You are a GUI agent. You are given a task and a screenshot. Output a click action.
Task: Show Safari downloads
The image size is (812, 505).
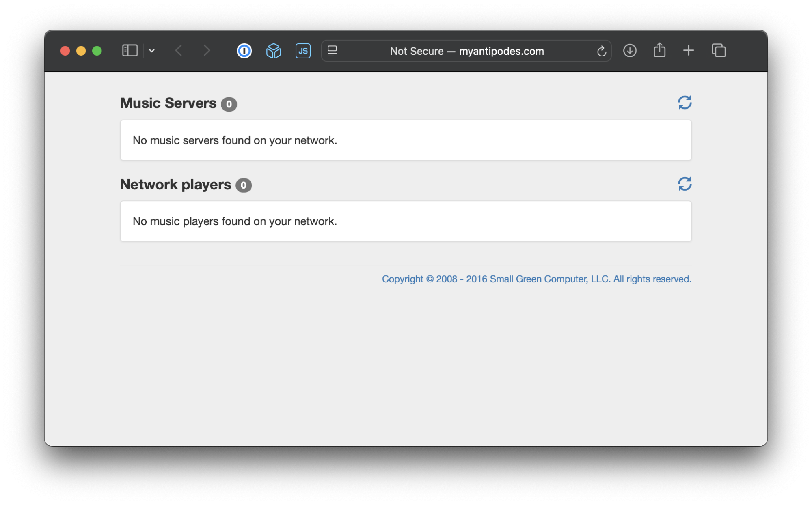(x=630, y=51)
